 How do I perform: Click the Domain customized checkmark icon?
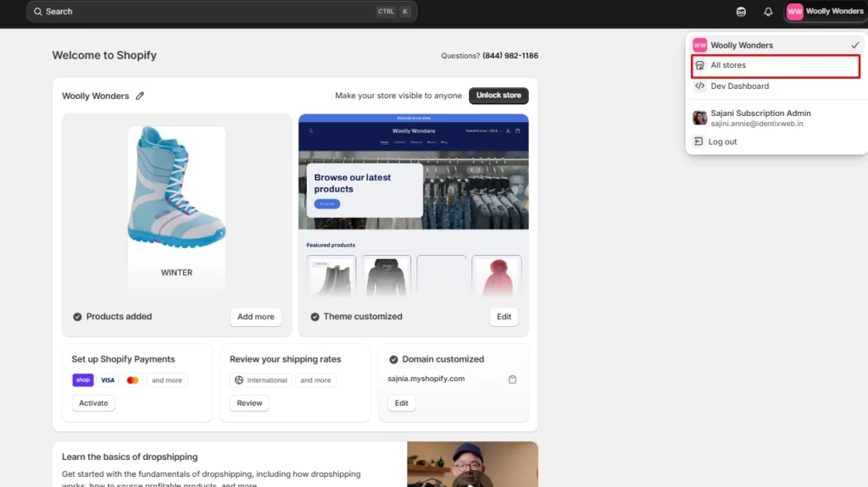393,359
